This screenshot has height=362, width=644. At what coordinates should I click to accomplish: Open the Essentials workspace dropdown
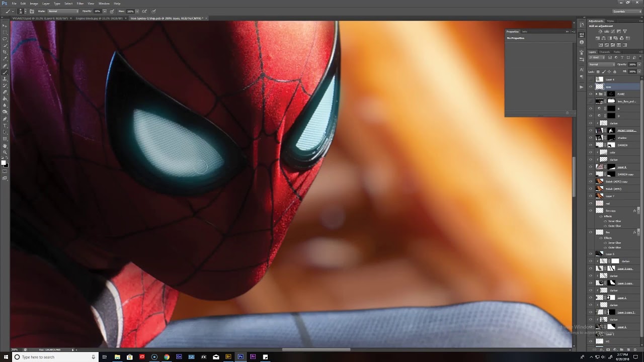[x=626, y=11]
